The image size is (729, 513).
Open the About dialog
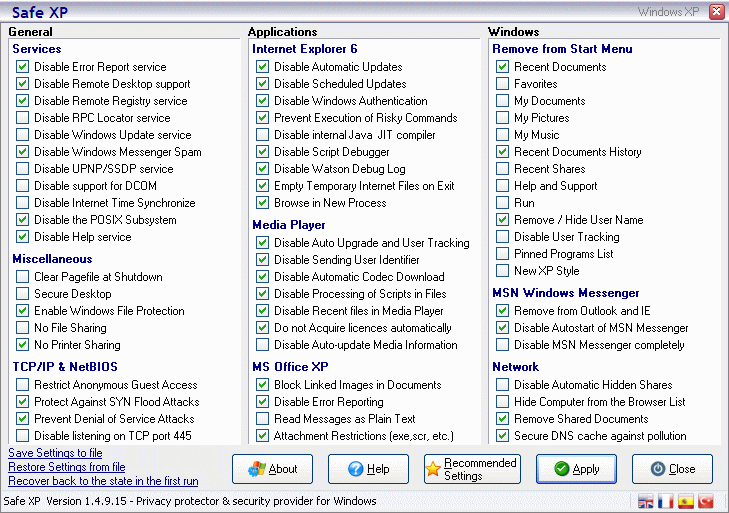point(272,469)
